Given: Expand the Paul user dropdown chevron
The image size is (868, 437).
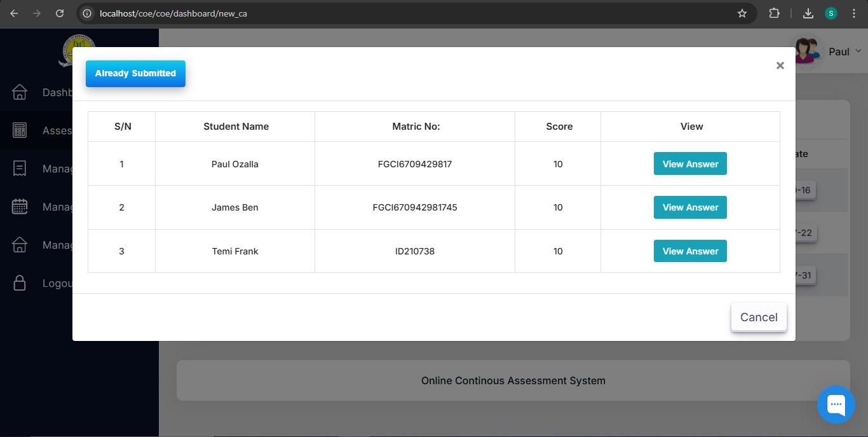Looking at the screenshot, I should (858, 51).
